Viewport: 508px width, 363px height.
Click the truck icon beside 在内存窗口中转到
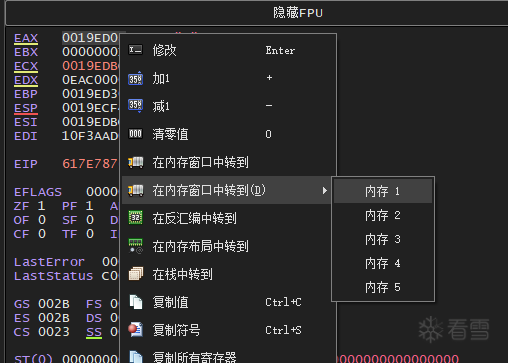[136, 163]
